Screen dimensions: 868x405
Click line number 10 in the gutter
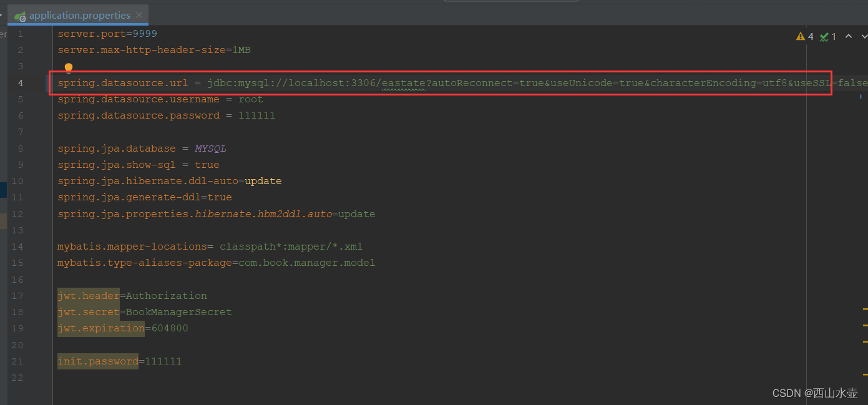pyautogui.click(x=17, y=180)
